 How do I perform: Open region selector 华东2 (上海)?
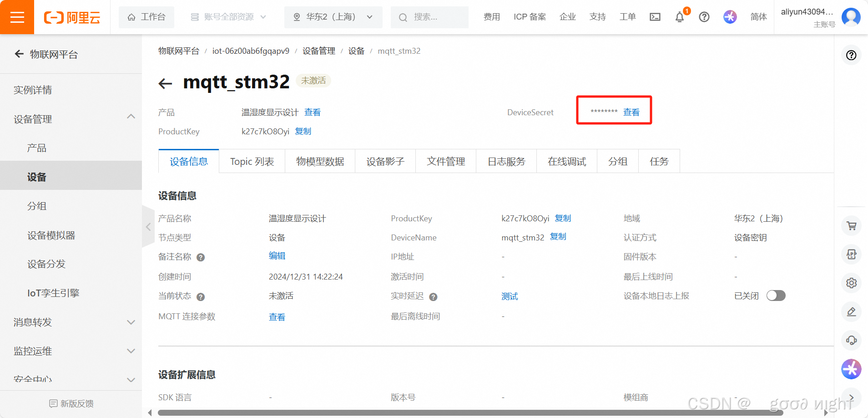(x=333, y=17)
